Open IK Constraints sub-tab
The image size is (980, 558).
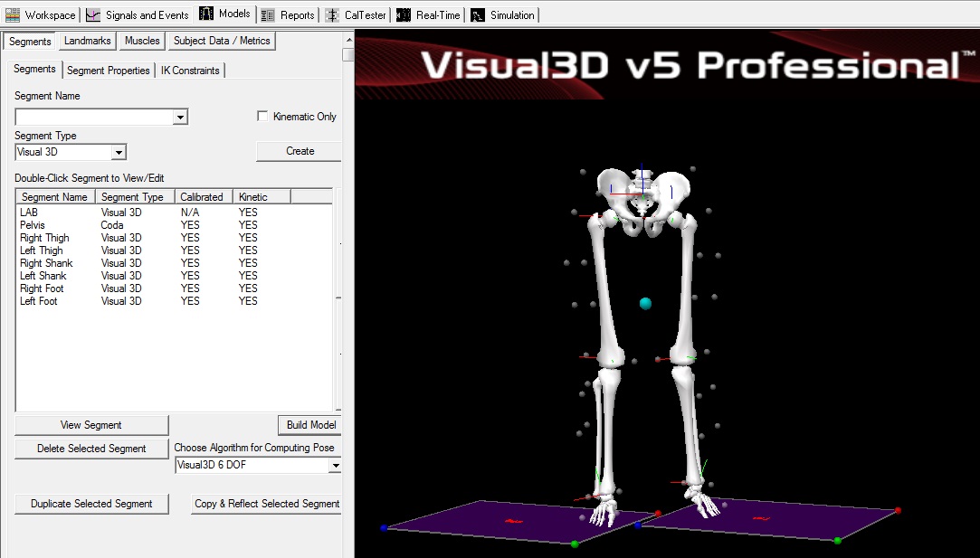tap(190, 71)
